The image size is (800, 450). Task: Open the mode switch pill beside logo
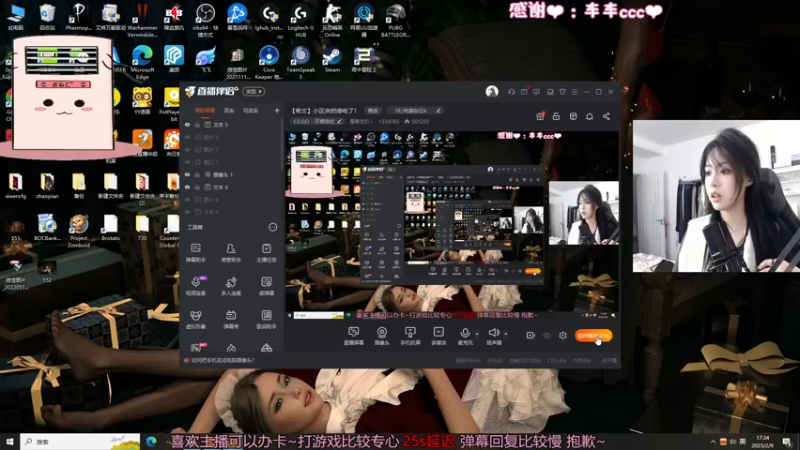[x=254, y=92]
